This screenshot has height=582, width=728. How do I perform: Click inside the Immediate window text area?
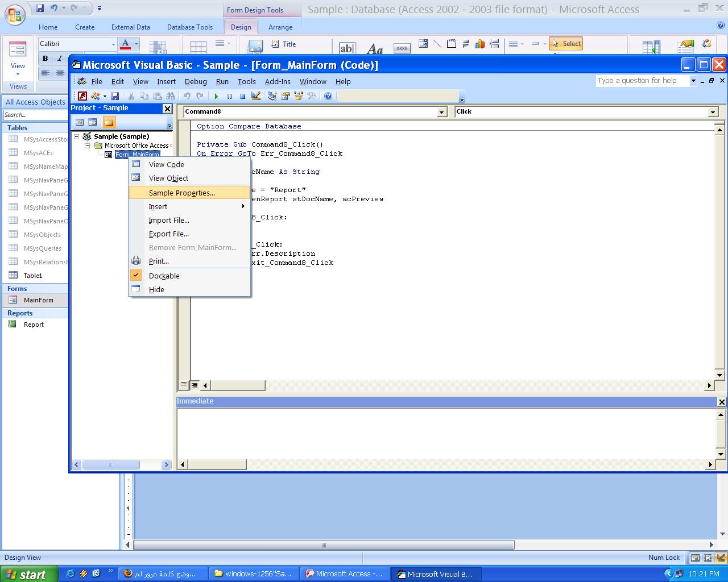[446, 434]
